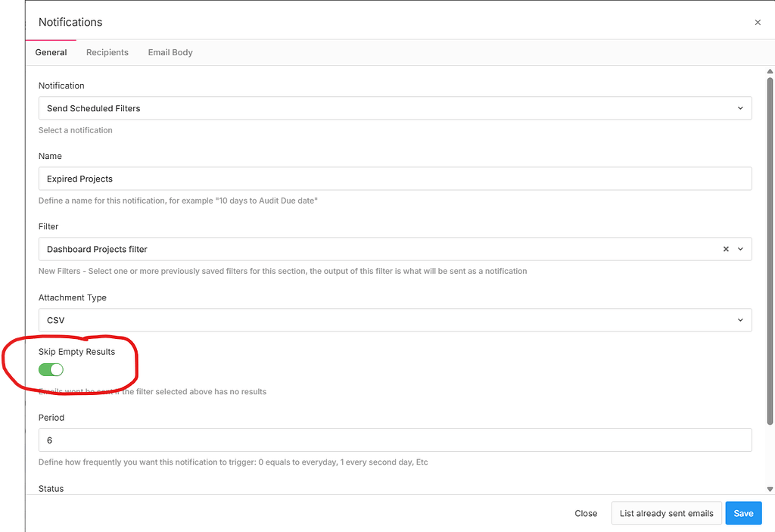Switch to the Recipients tab
The image size is (775, 532).
pyautogui.click(x=107, y=52)
